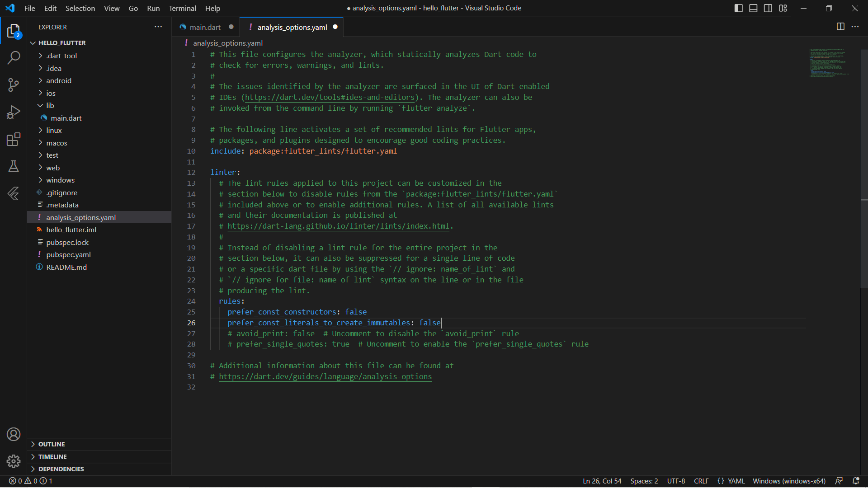Open the Selection menu
This screenshot has height=488, width=868.
(80, 8)
